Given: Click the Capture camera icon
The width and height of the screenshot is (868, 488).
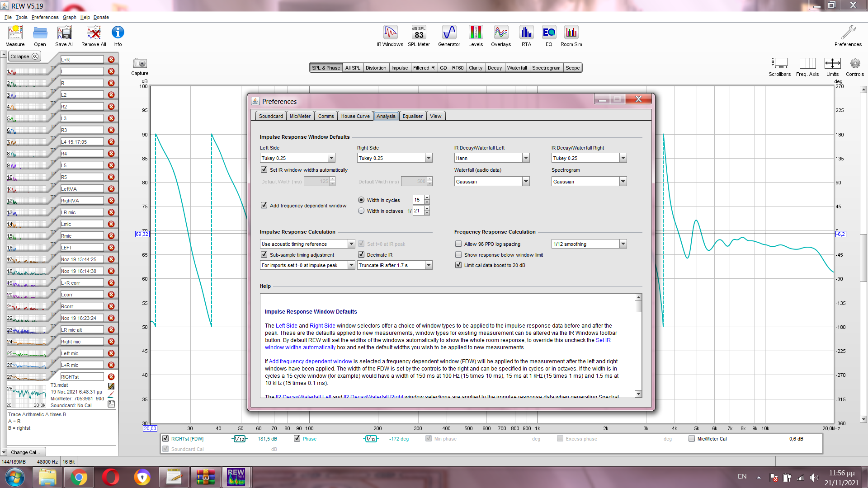Looking at the screenshot, I should click(140, 64).
